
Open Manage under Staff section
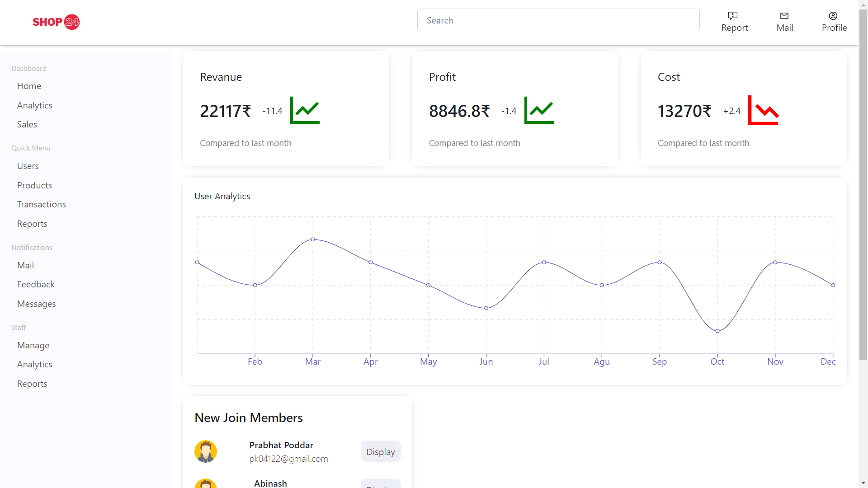point(33,345)
